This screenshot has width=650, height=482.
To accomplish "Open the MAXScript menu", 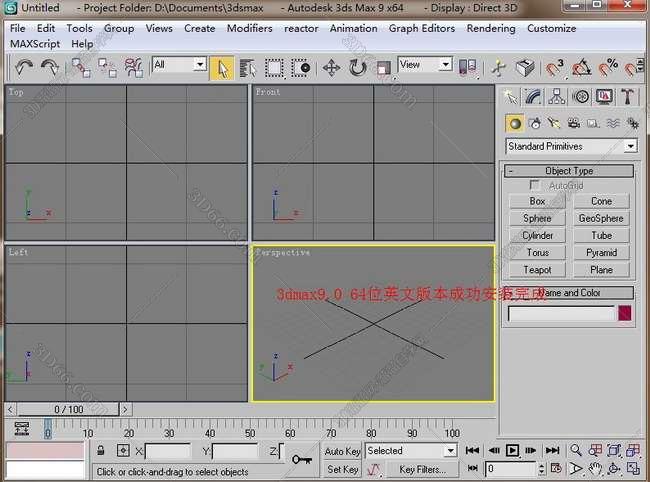I will (35, 44).
